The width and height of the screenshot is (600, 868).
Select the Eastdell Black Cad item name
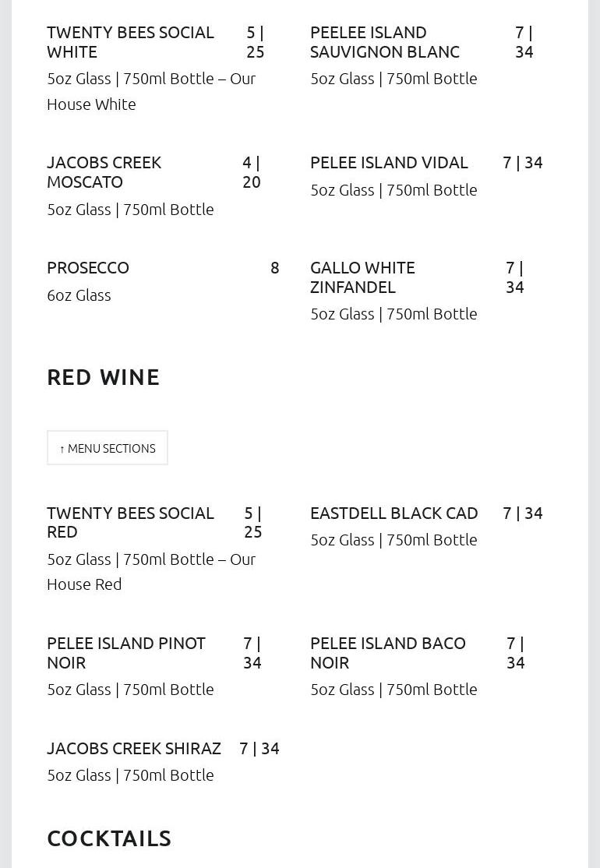click(x=394, y=513)
